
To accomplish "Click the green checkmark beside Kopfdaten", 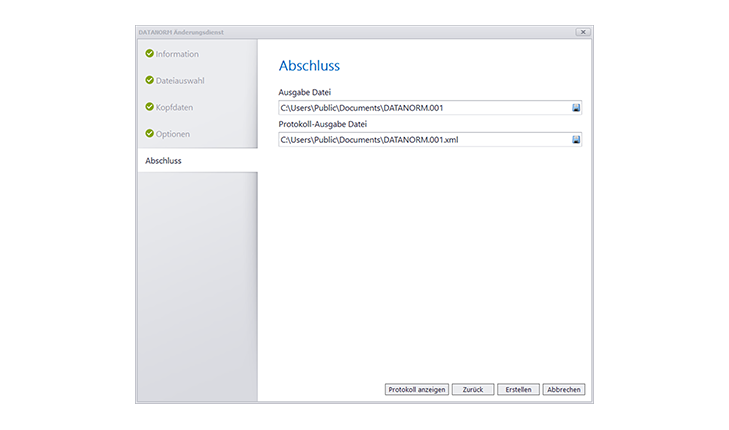I will (x=149, y=107).
